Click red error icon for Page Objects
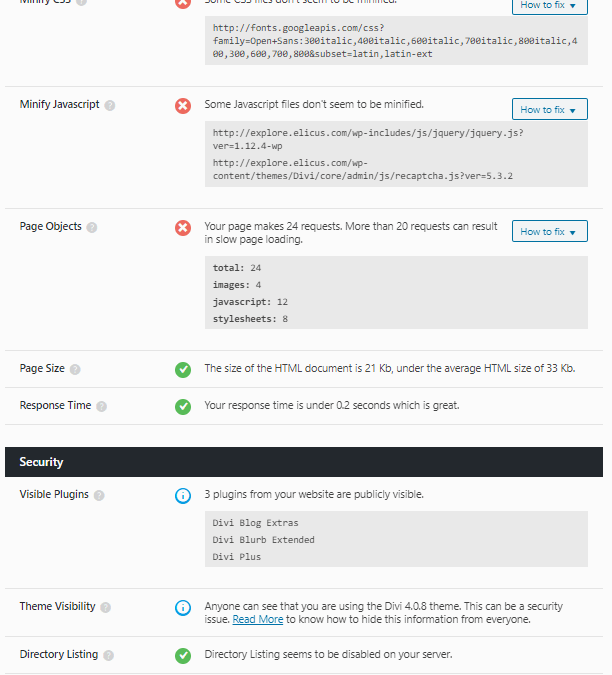Viewport: 612px width, 675px height. click(183, 228)
